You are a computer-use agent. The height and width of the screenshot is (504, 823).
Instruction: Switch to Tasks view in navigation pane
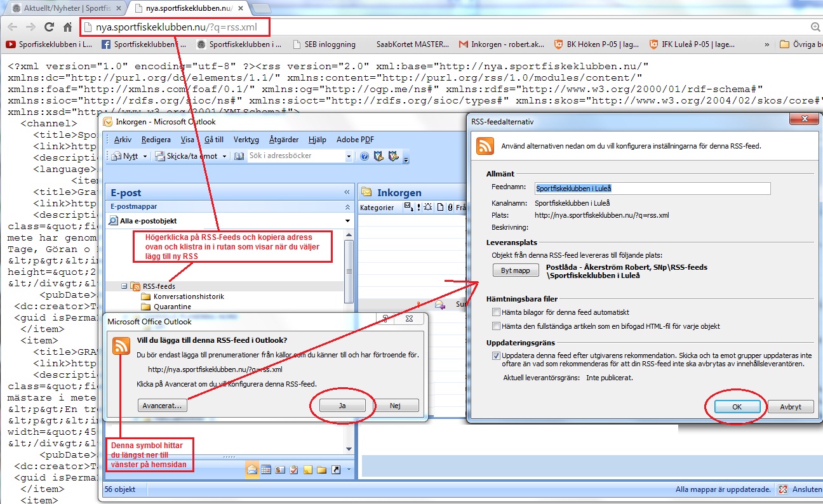pyautogui.click(x=294, y=470)
